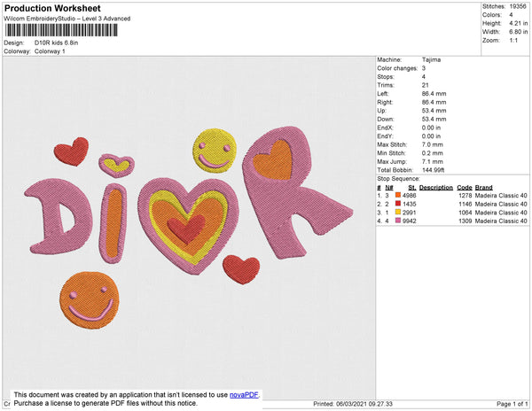Select the Width value 6.80 in

[518, 32]
